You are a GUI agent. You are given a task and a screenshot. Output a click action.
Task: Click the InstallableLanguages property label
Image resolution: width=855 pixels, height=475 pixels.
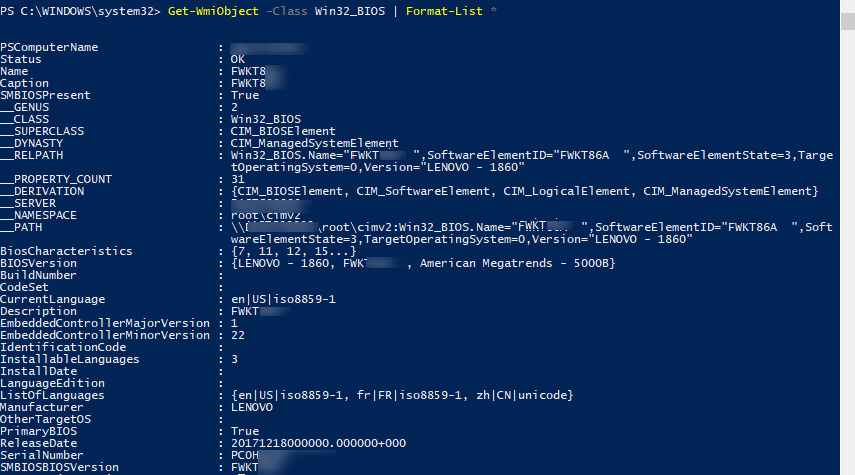click(70, 359)
